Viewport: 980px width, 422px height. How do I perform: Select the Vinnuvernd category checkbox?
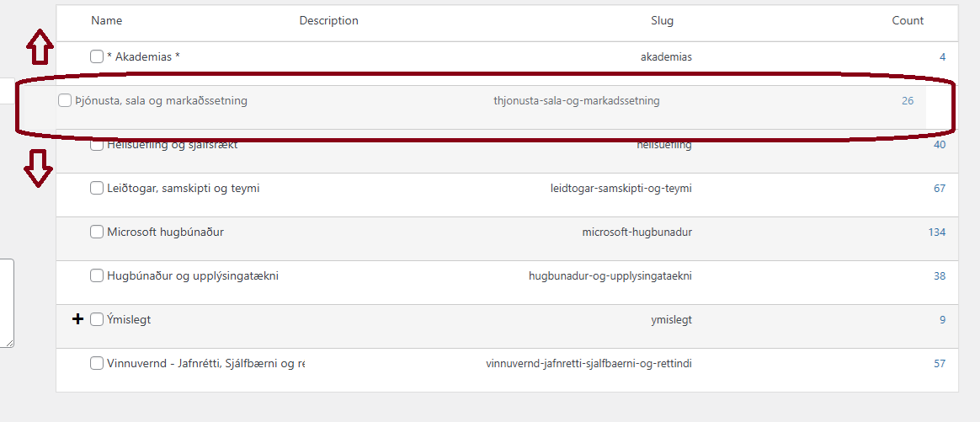97,363
